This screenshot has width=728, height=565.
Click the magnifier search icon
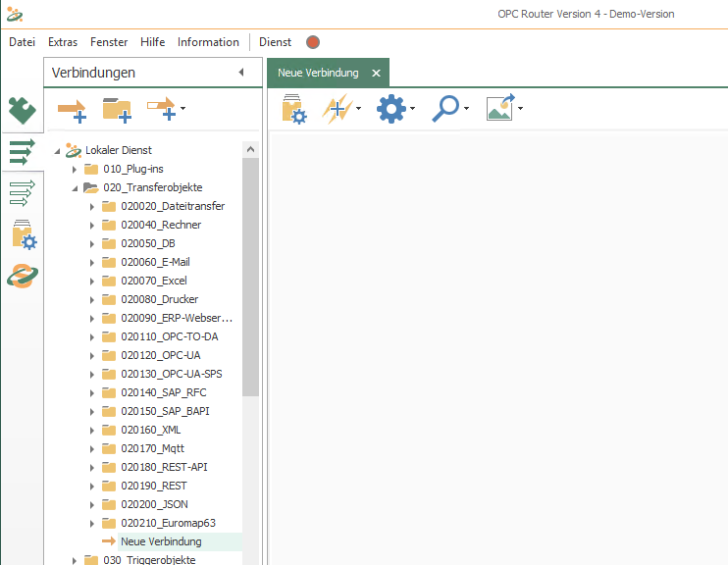coord(445,109)
